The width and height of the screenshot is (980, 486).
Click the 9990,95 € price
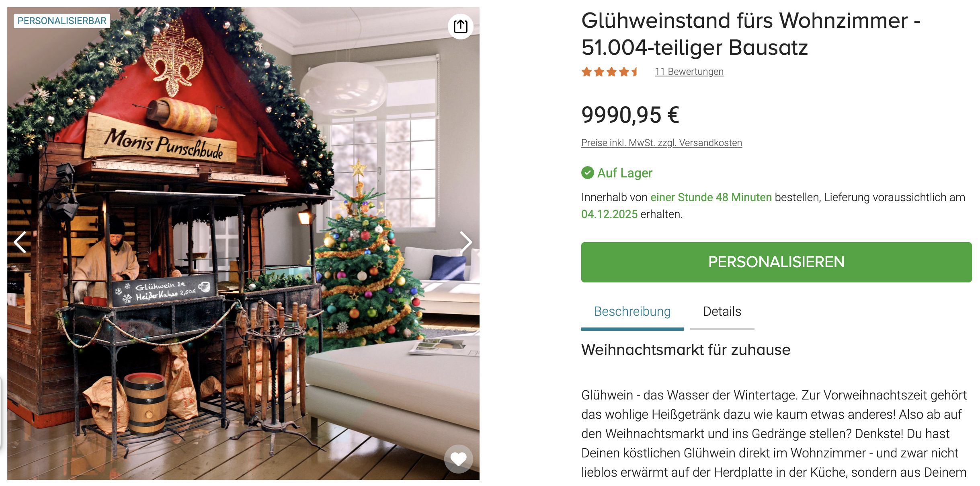(x=630, y=115)
